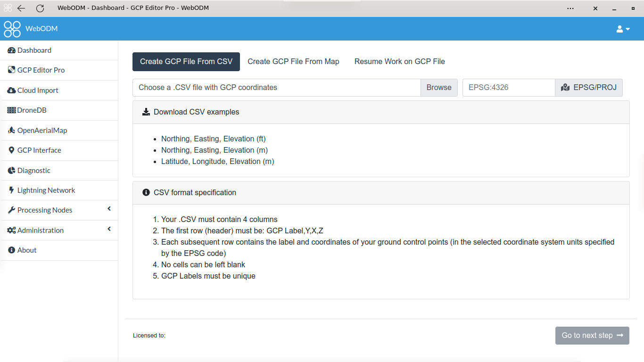Image resolution: width=644 pixels, height=362 pixels.
Task: Download Northing, Easting, Elevation (m) example
Action: tap(215, 150)
